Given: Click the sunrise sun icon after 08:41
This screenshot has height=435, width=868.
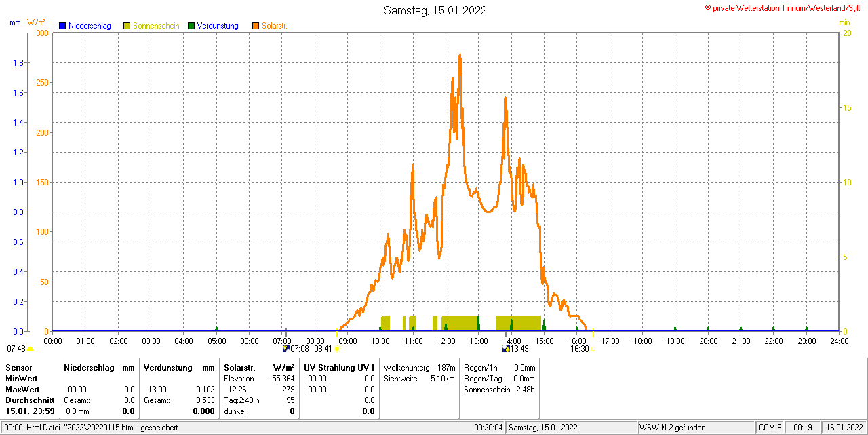Looking at the screenshot, I should coord(336,349).
